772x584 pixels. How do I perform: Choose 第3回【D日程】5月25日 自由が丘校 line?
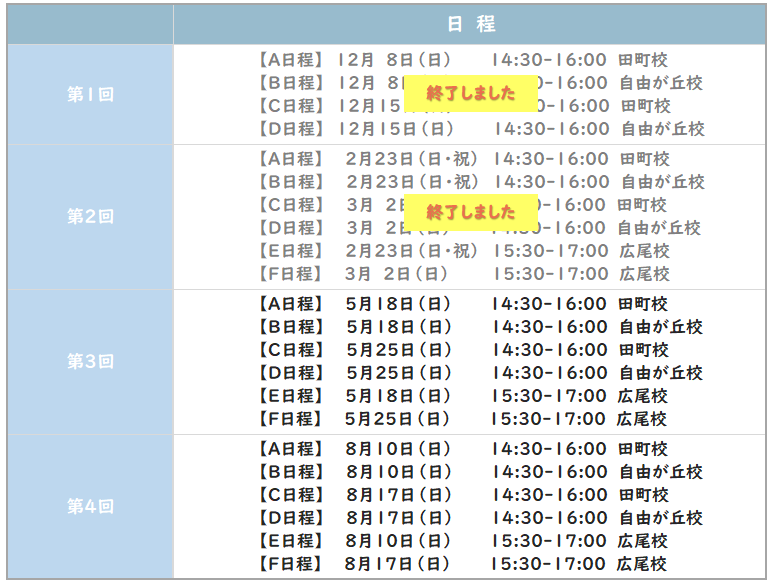(481, 373)
